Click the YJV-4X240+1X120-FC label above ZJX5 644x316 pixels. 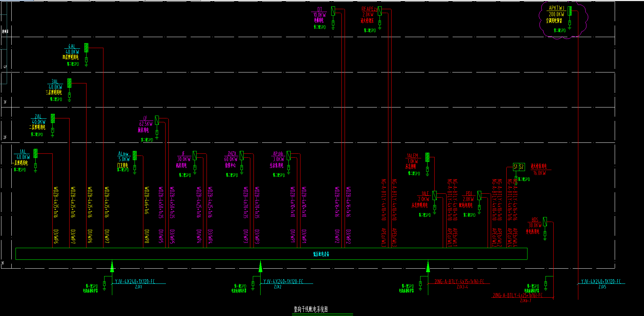pyautogui.click(x=601, y=282)
